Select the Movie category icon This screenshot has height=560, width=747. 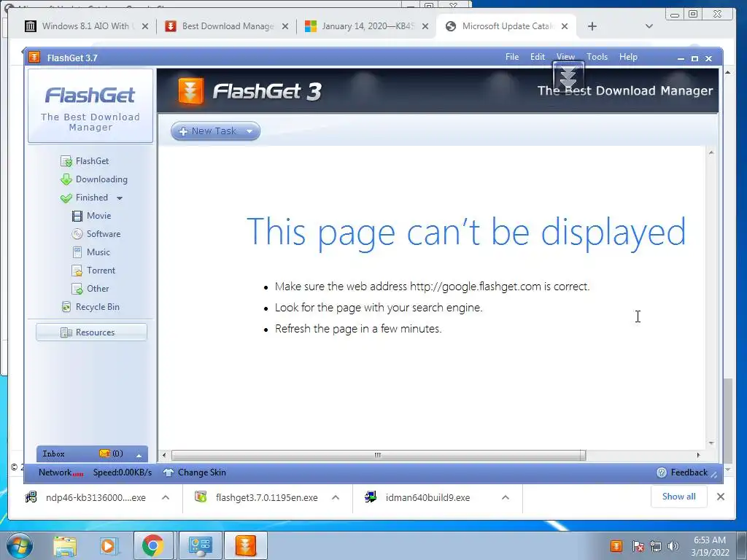pos(77,216)
